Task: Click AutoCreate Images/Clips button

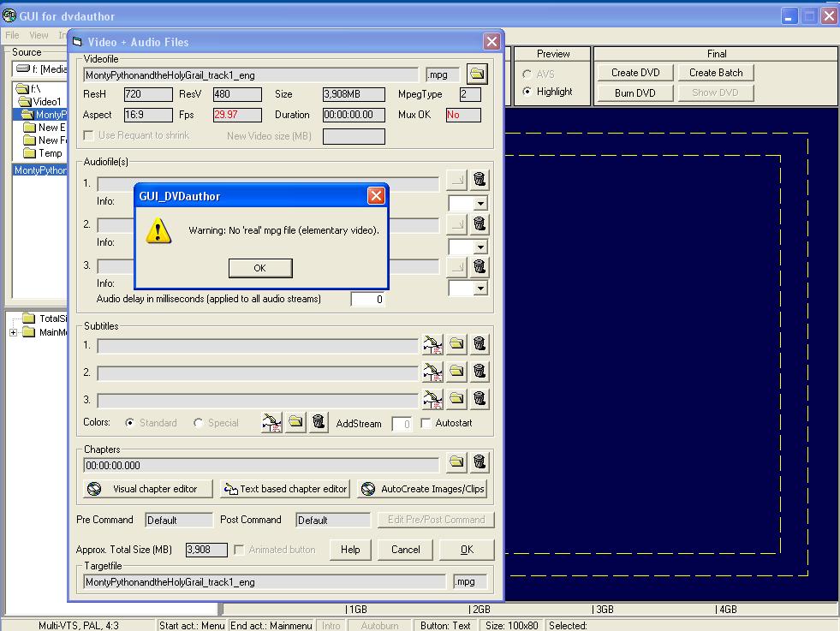Action: [422, 489]
